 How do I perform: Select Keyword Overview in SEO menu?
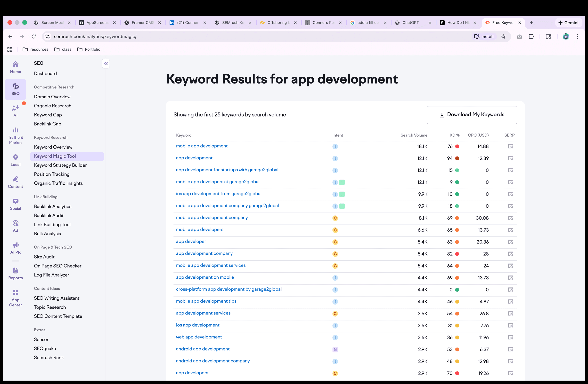point(53,147)
